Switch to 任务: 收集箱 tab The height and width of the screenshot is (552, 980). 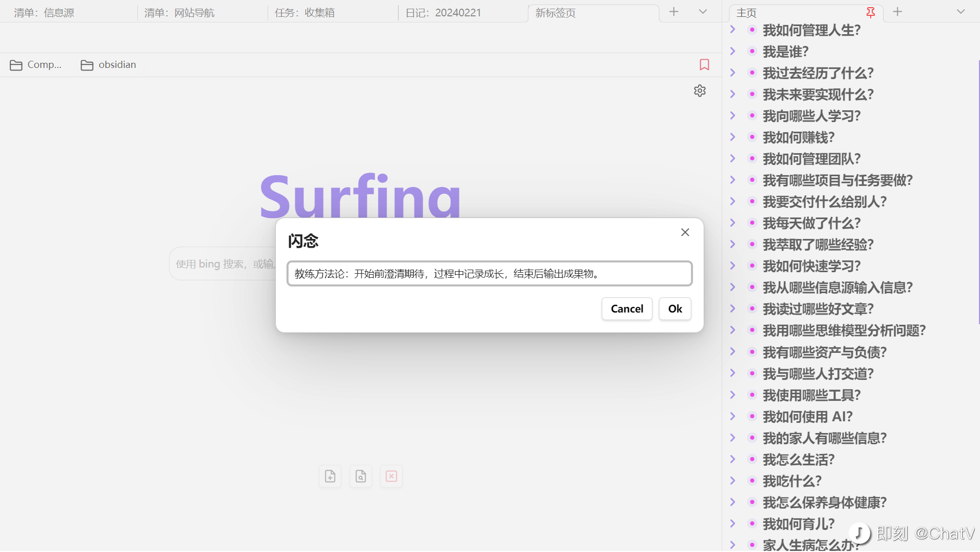tap(305, 13)
